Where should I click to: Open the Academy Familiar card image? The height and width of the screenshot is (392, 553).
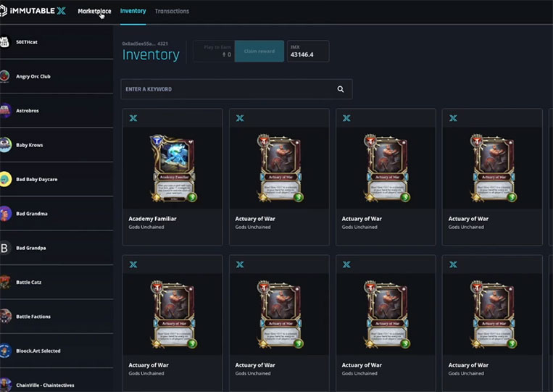tap(172, 168)
